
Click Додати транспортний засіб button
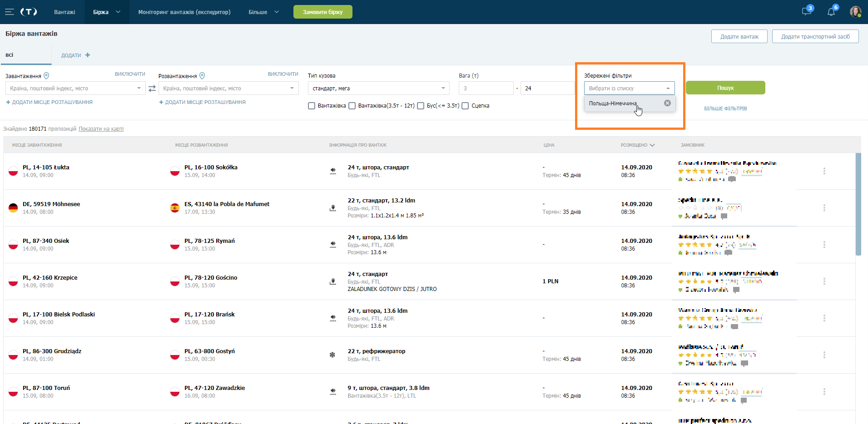815,36
